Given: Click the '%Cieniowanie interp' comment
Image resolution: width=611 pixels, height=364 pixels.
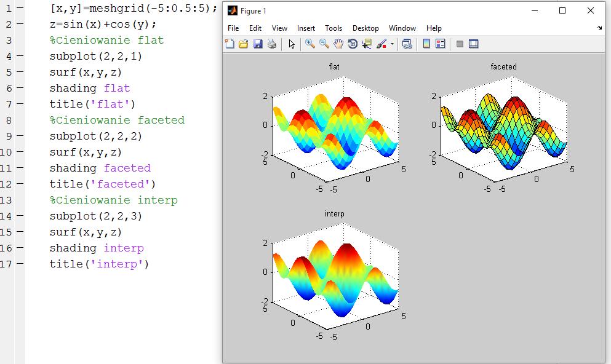Looking at the screenshot, I should (x=113, y=200).
